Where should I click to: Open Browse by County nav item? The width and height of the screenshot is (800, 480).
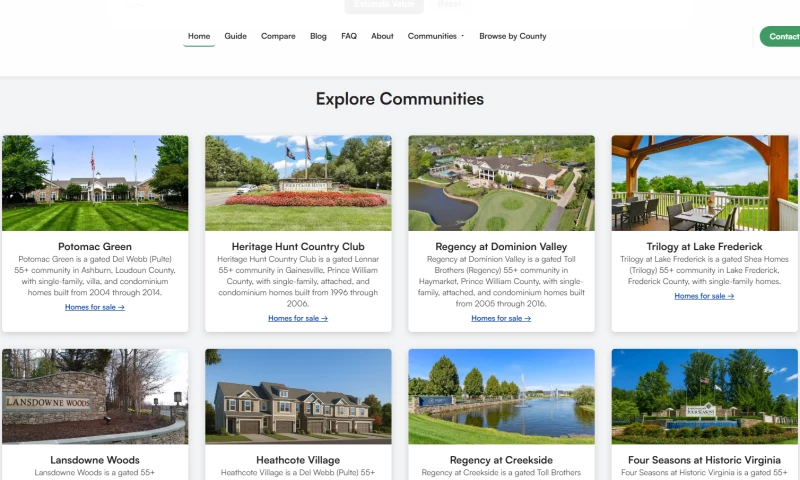pyautogui.click(x=513, y=36)
